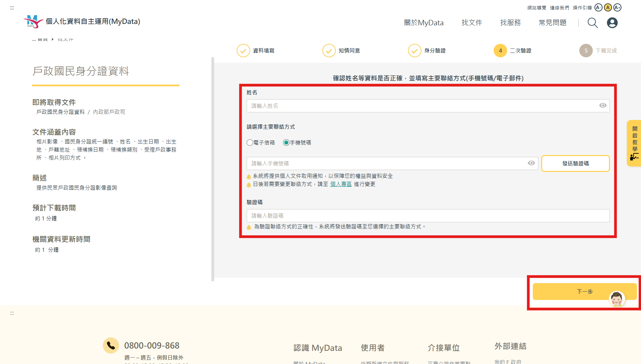Image resolution: width=641 pixels, height=364 pixels.
Task: Click the completed 資料填寫 step checkmark
Action: (243, 51)
